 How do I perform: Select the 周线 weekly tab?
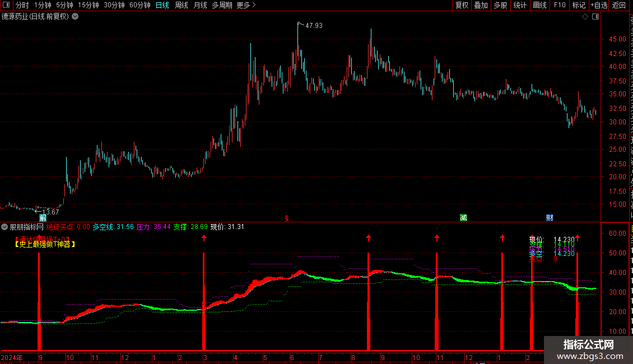pyautogui.click(x=181, y=5)
